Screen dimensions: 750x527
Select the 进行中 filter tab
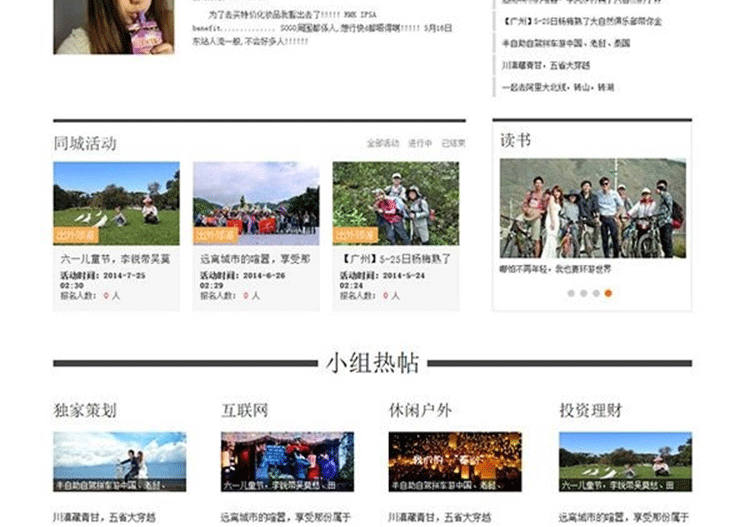point(420,143)
